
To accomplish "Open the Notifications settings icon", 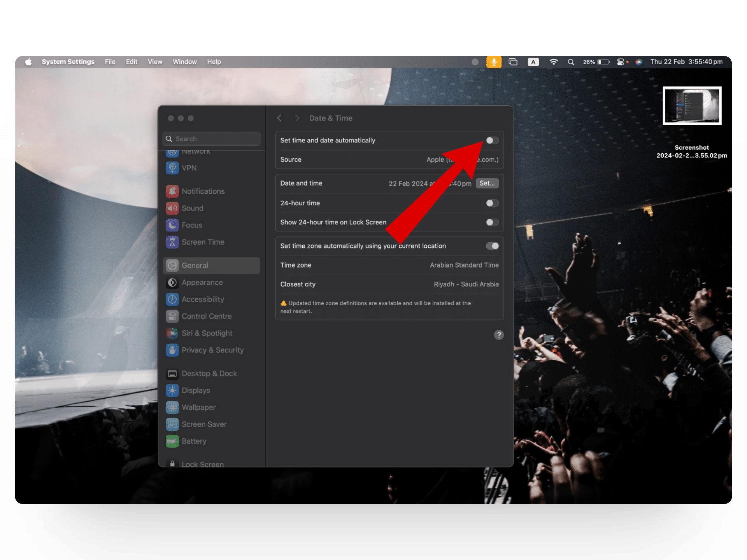I will (x=172, y=191).
